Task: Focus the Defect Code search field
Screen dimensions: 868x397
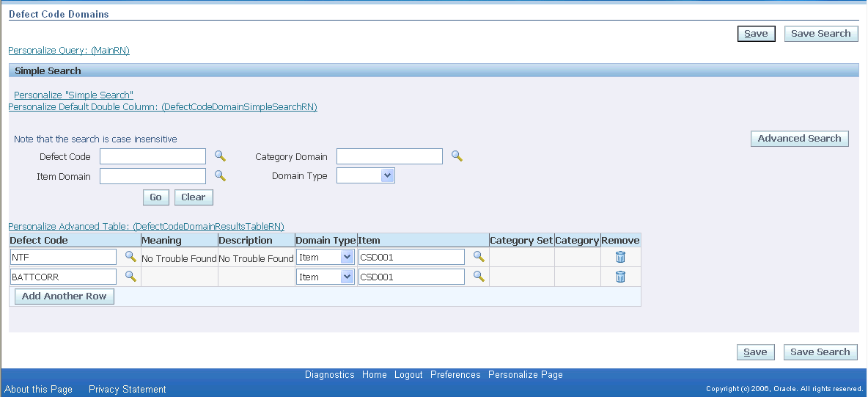Action: [152, 156]
